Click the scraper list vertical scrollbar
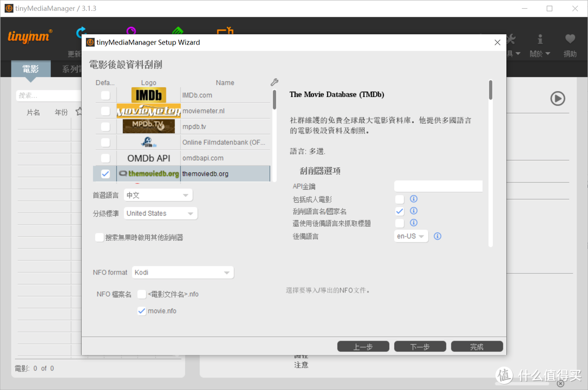The image size is (588, 390). click(274, 99)
